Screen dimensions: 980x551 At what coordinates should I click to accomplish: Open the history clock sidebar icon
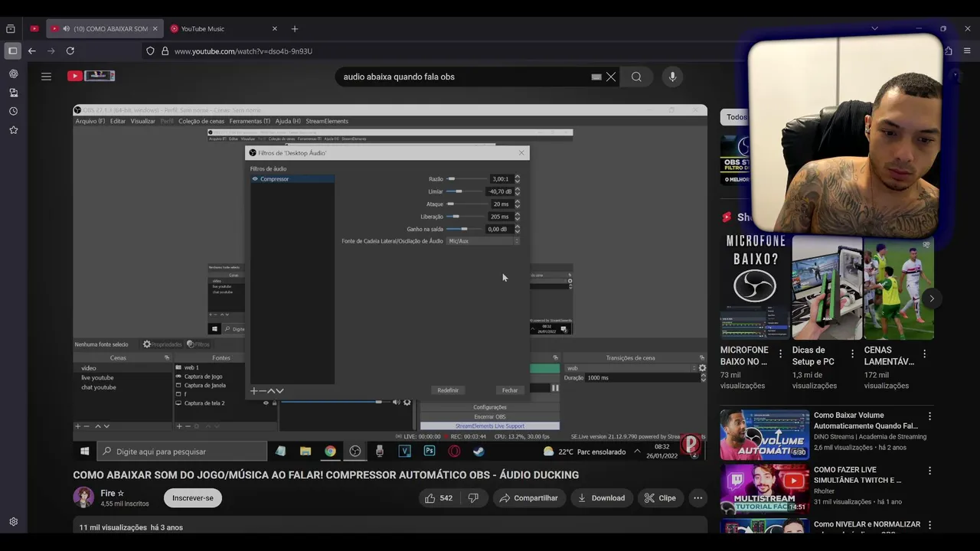coord(13,111)
